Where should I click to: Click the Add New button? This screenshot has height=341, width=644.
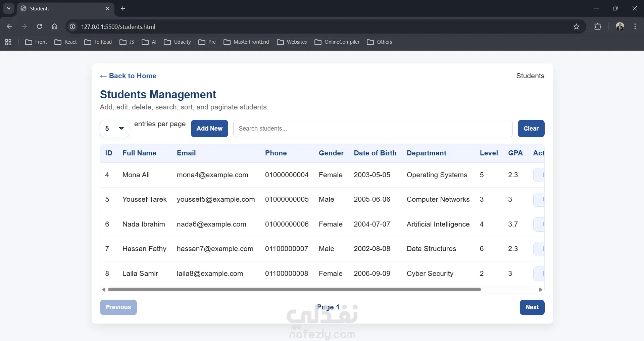[x=209, y=129]
